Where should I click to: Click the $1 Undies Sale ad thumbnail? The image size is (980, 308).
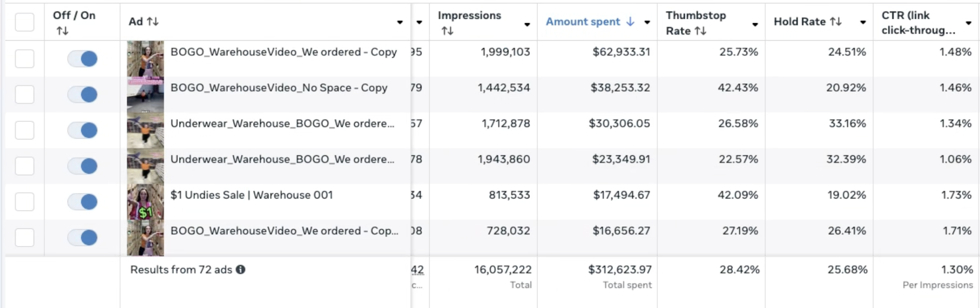145,201
